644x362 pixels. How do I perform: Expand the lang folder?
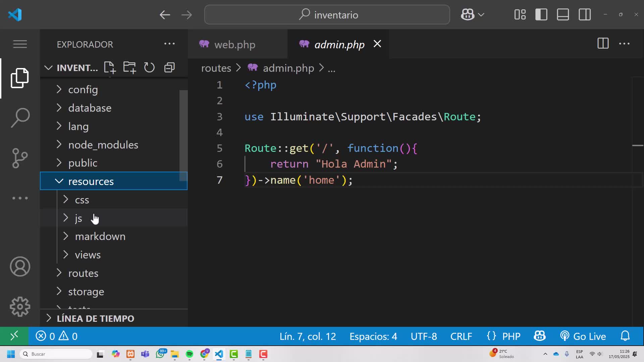click(x=114, y=126)
